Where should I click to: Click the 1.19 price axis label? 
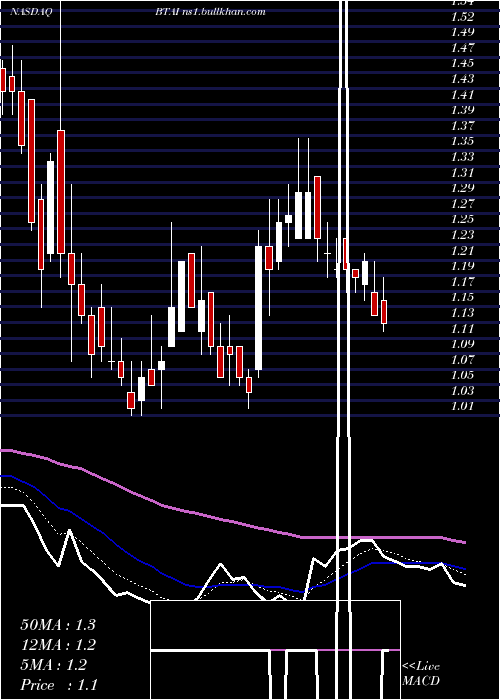[462, 266]
